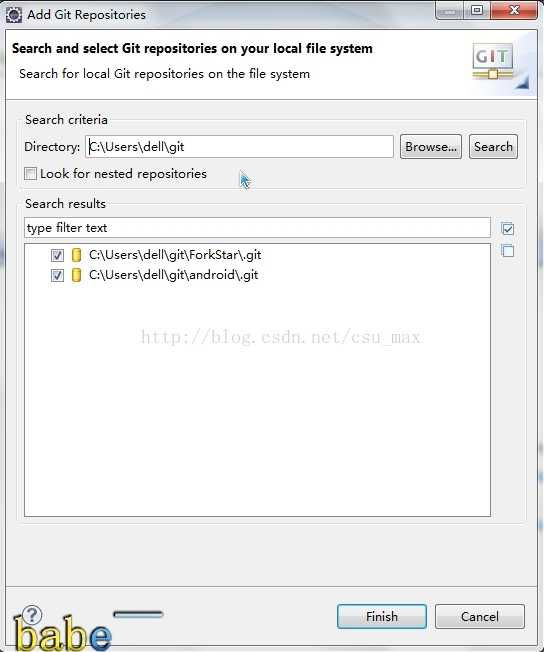Uncheck the android\.git repository checkbox
The image size is (544, 652).
coord(57,275)
